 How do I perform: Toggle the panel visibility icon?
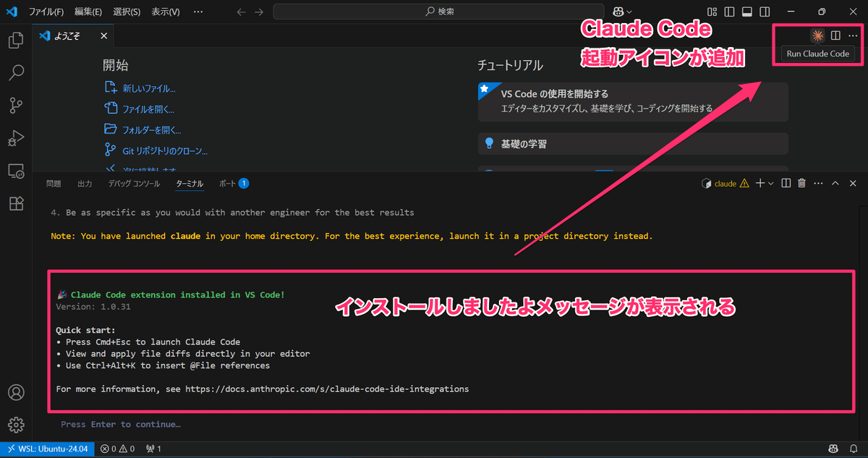point(747,12)
